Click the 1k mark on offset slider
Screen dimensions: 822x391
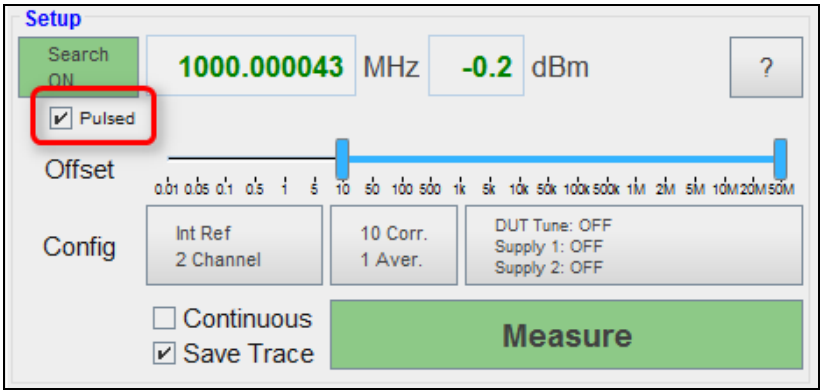pyautogui.click(x=460, y=189)
